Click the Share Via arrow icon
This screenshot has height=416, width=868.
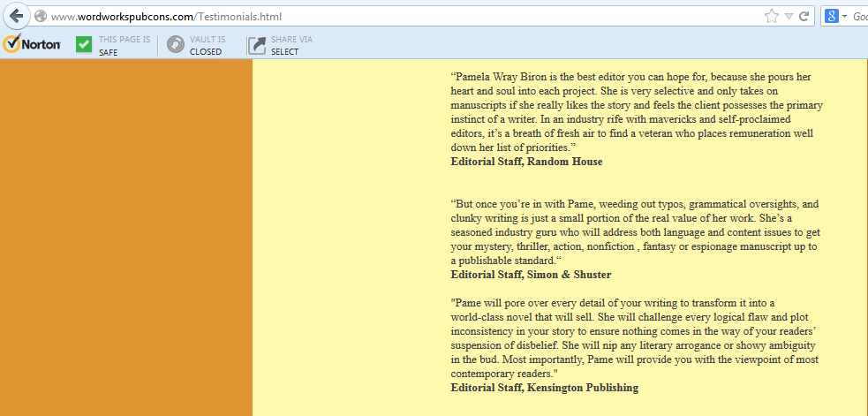tap(256, 44)
